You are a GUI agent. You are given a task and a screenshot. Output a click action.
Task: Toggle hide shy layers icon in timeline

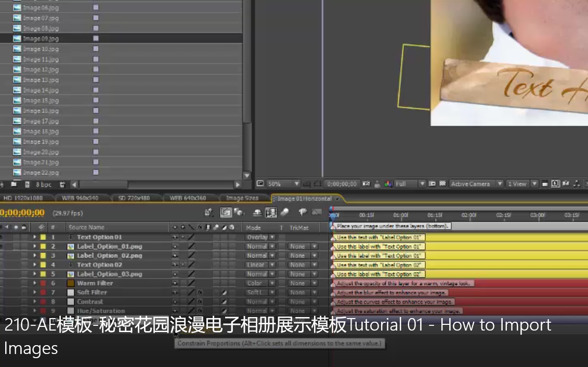(x=257, y=212)
